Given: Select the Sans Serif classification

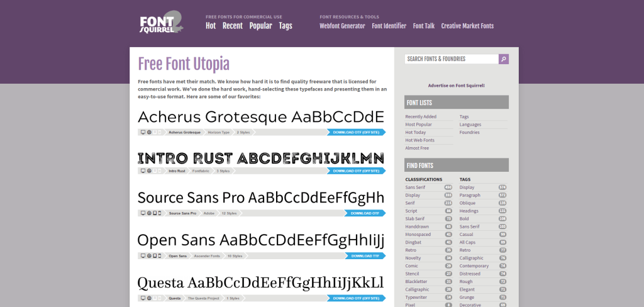Looking at the screenshot, I should point(415,187).
